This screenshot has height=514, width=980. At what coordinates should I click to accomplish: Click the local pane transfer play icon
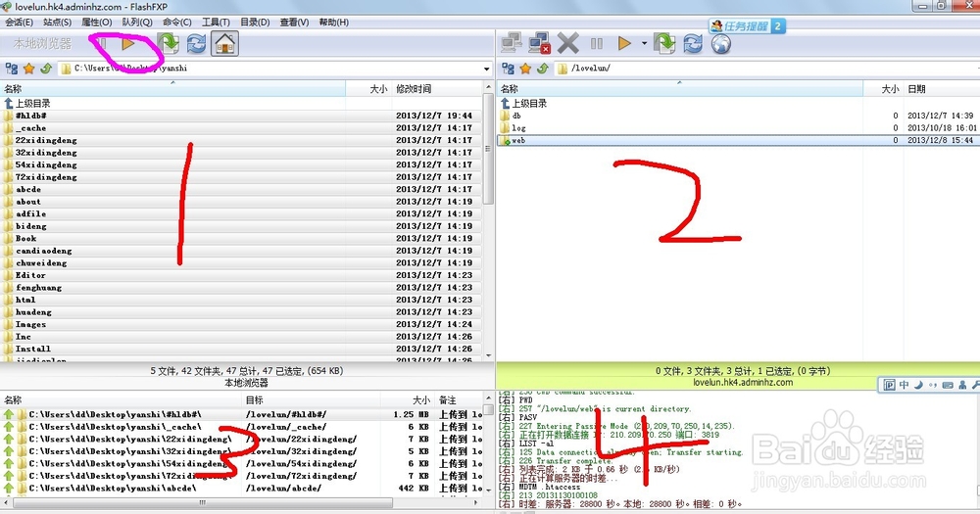click(128, 44)
